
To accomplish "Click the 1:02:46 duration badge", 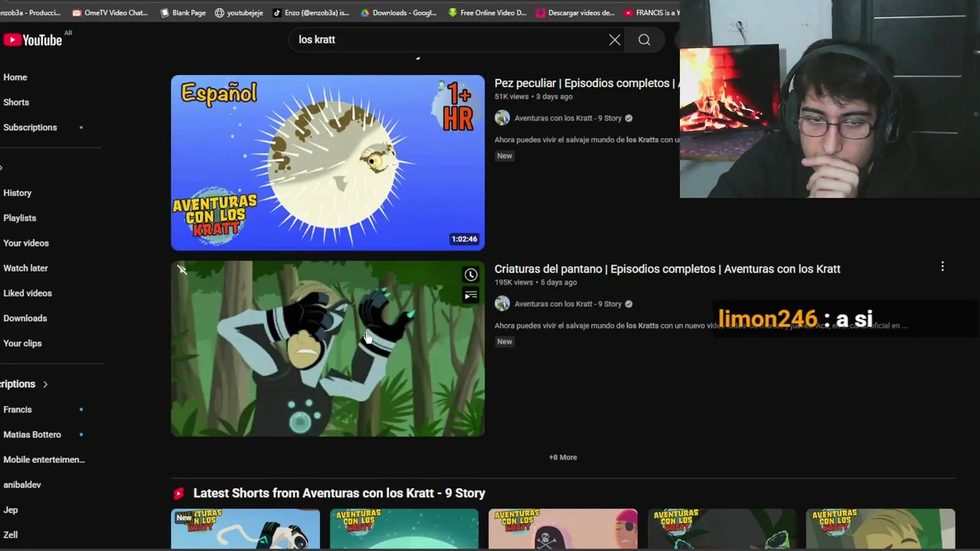I will click(x=464, y=240).
